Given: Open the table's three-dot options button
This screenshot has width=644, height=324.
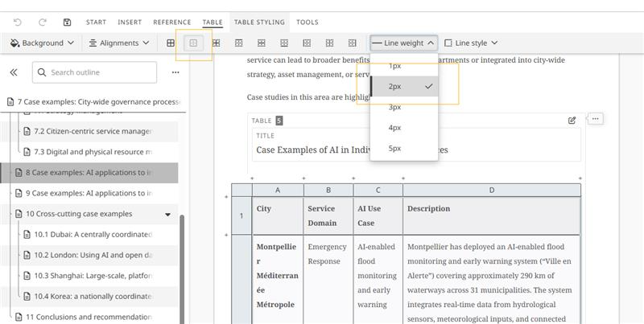Looking at the screenshot, I should tap(595, 119).
